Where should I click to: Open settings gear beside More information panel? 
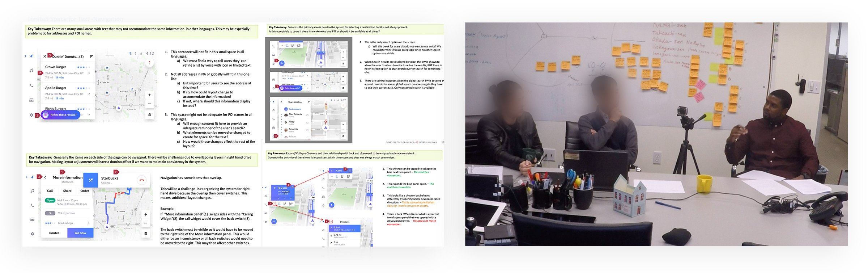[32, 234]
